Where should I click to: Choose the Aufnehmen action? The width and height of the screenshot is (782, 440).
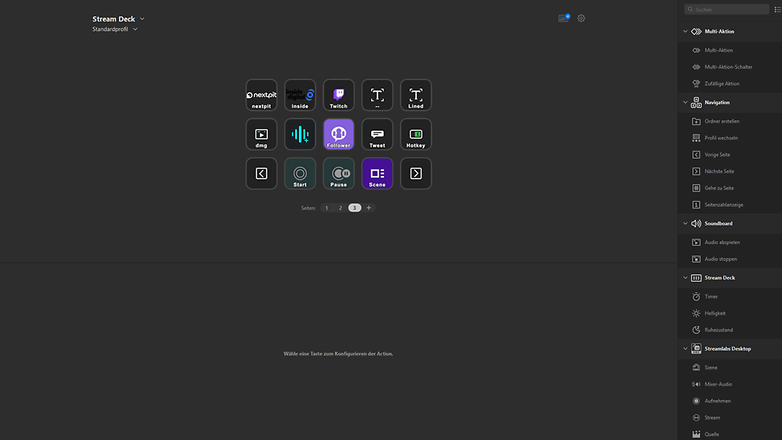pyautogui.click(x=730, y=401)
